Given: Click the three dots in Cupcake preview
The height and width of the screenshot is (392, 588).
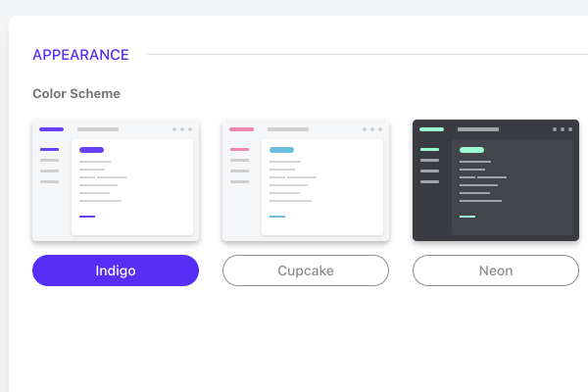Looking at the screenshot, I should 372,129.
